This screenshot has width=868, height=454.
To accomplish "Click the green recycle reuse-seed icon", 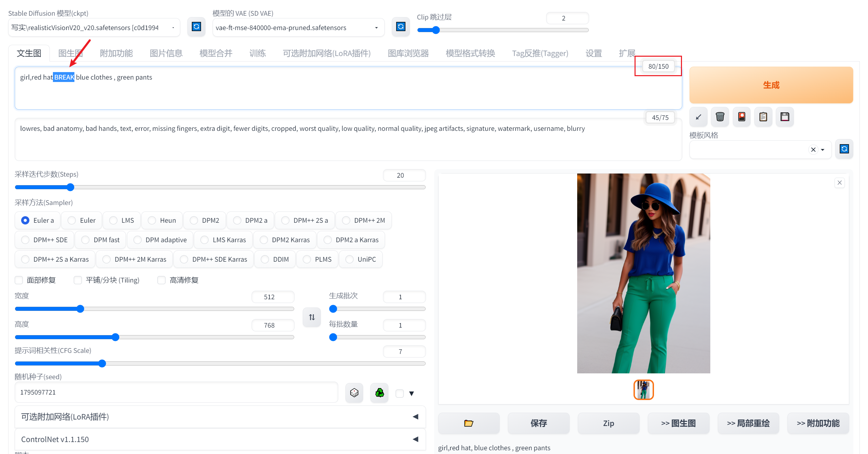I will pyautogui.click(x=379, y=393).
